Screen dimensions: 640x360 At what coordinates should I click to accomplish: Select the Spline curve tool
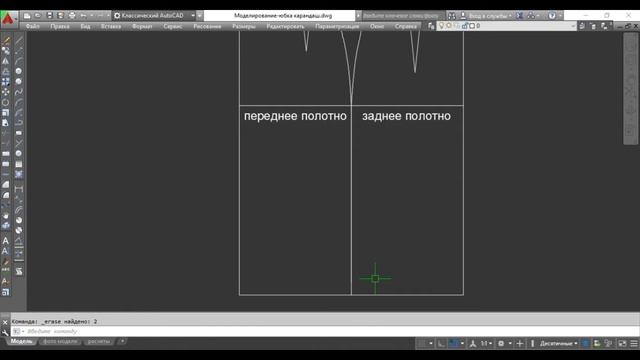tap(18, 92)
